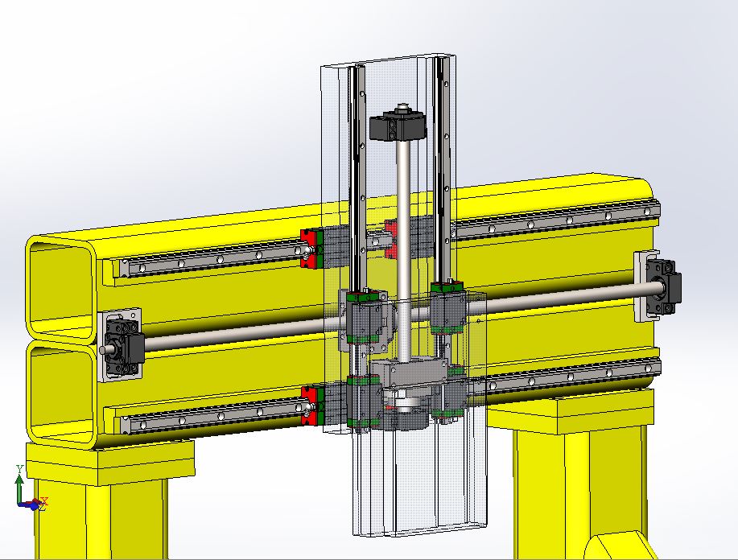Image resolution: width=738 pixels, height=560 pixels.
Task: Click the red end cap of upper left carriage
Action: [308, 249]
